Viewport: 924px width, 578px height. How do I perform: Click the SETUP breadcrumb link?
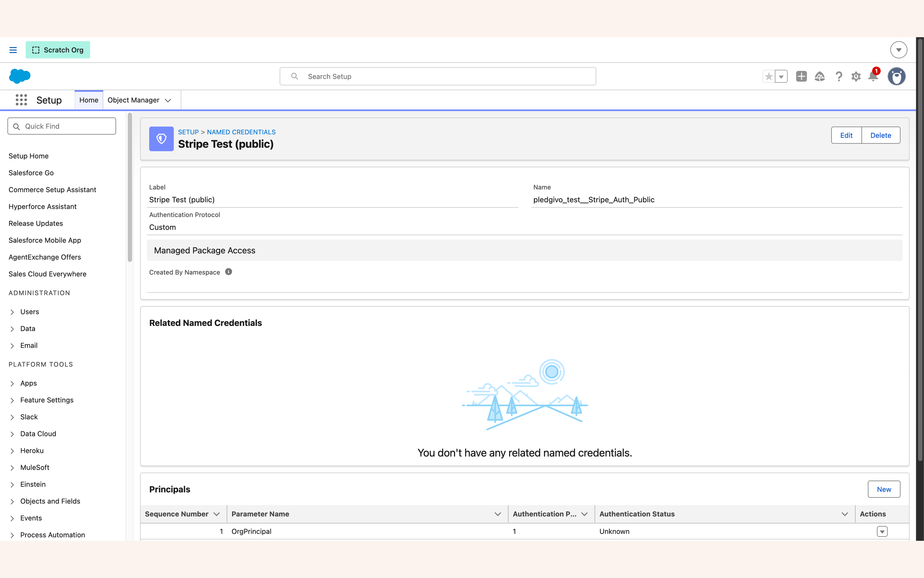tap(188, 132)
